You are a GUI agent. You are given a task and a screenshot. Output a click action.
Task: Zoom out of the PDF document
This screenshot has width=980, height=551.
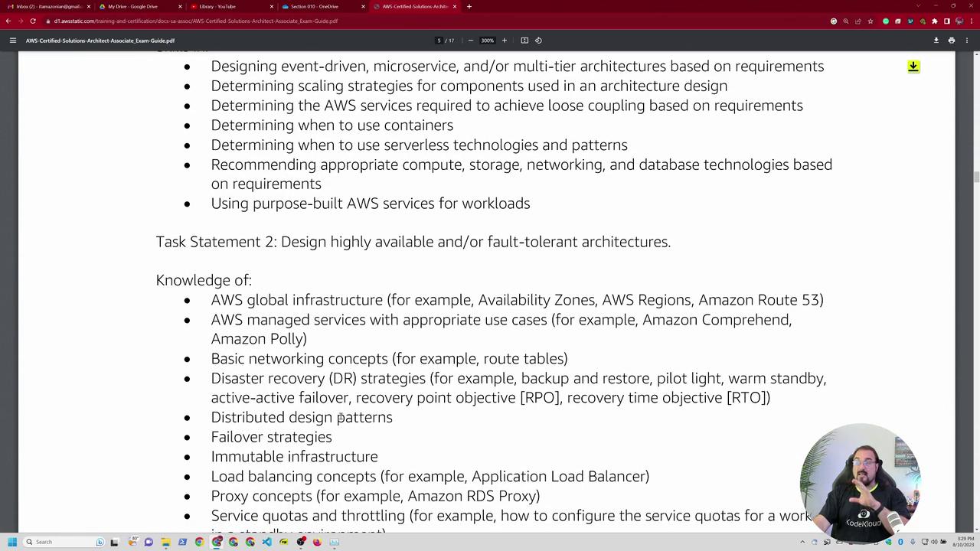pyautogui.click(x=470, y=41)
